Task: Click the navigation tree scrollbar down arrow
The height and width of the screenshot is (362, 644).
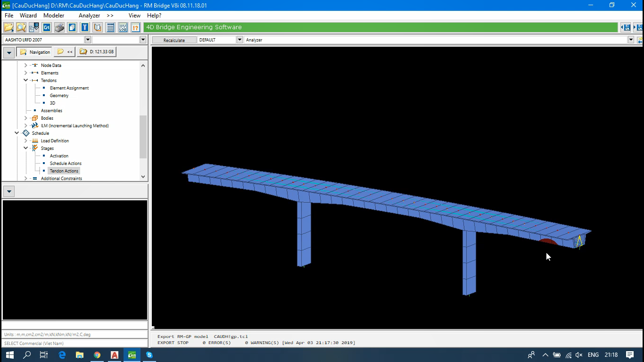Action: [143, 177]
